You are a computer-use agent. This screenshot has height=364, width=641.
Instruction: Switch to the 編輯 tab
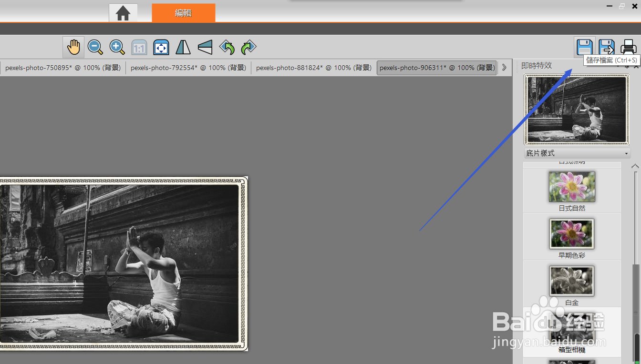coord(183,13)
